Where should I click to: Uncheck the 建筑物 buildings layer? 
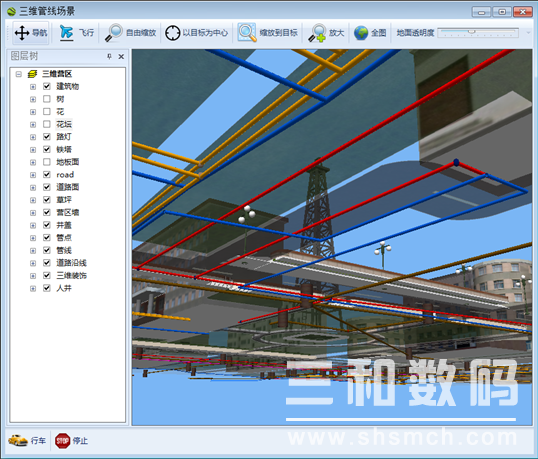[x=47, y=86]
